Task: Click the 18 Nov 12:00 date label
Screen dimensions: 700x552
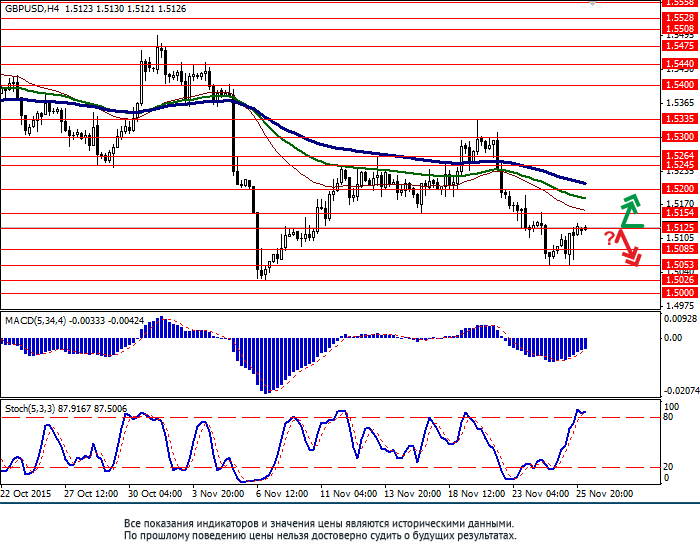Action: 477,494
